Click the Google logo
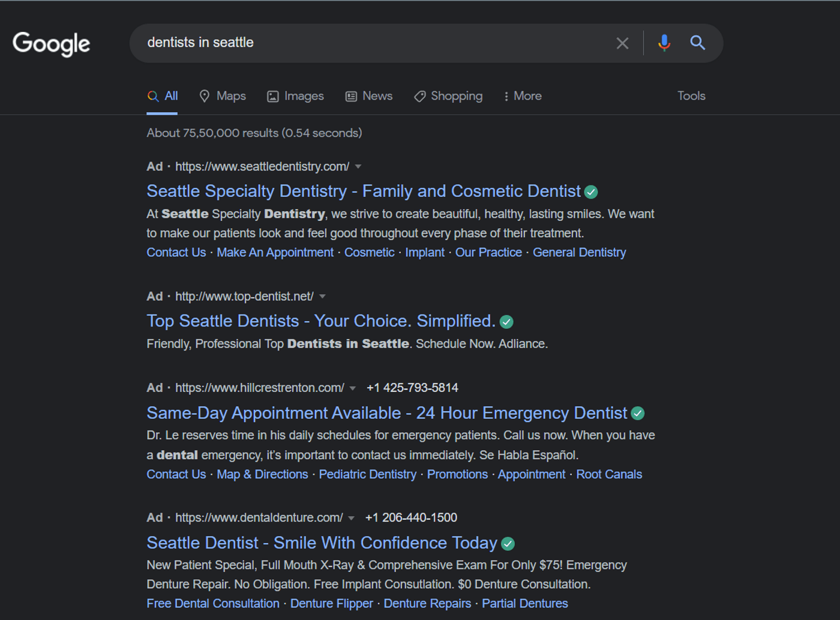Image resolution: width=840 pixels, height=620 pixels. [52, 43]
